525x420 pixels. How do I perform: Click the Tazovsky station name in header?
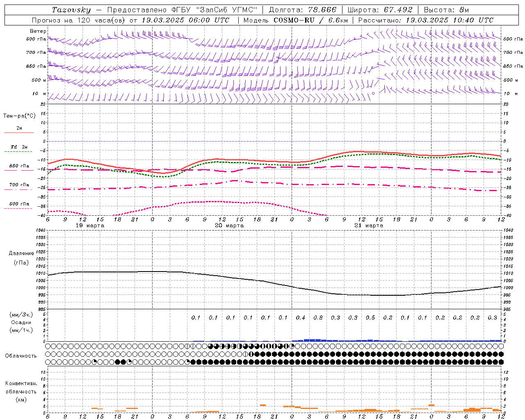pos(71,10)
